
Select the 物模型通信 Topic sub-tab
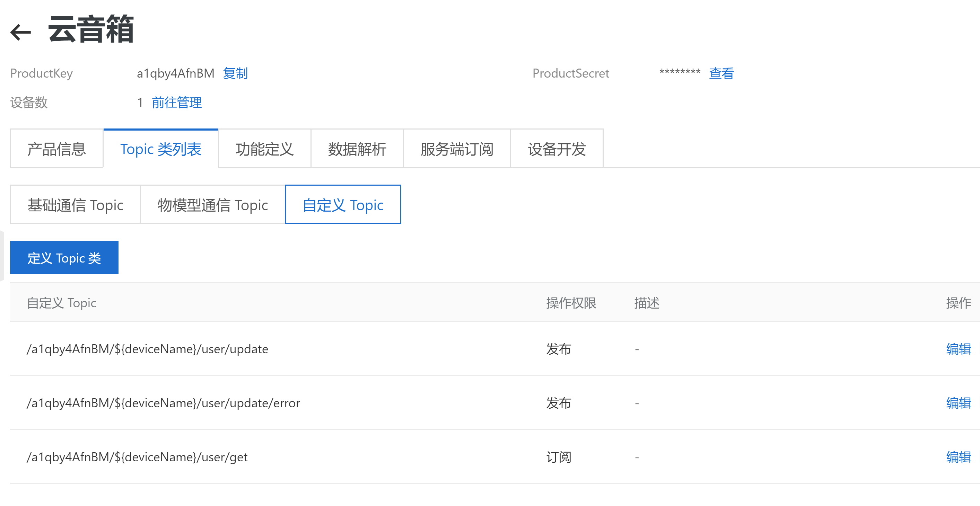click(x=213, y=205)
